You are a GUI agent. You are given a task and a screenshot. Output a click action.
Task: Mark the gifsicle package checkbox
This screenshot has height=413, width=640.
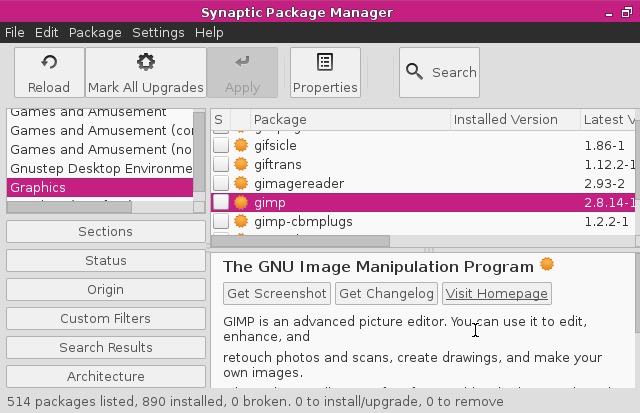tap(220, 145)
